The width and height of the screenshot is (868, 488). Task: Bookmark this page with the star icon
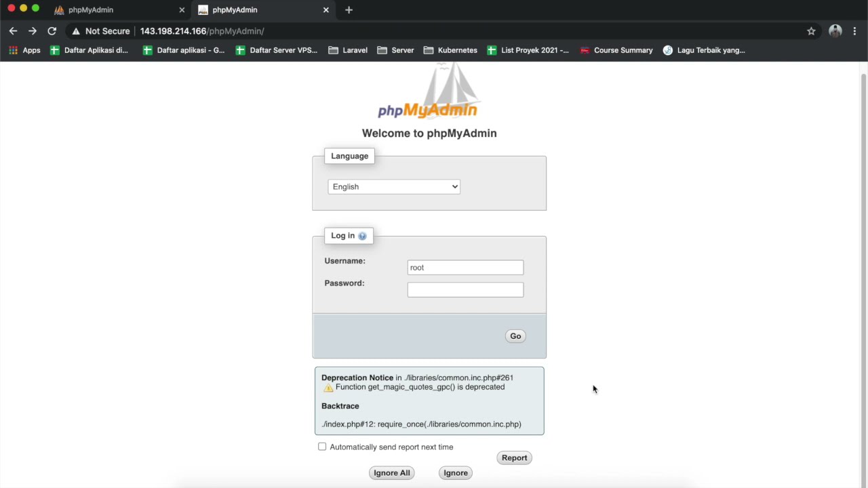811,31
